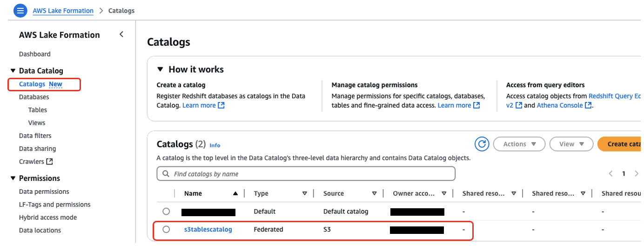Open the Actions dropdown
The height and width of the screenshot is (246, 644).
click(x=519, y=144)
